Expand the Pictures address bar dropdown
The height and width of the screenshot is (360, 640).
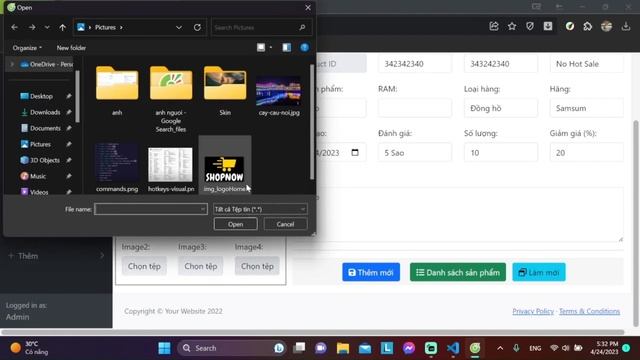click(179, 27)
